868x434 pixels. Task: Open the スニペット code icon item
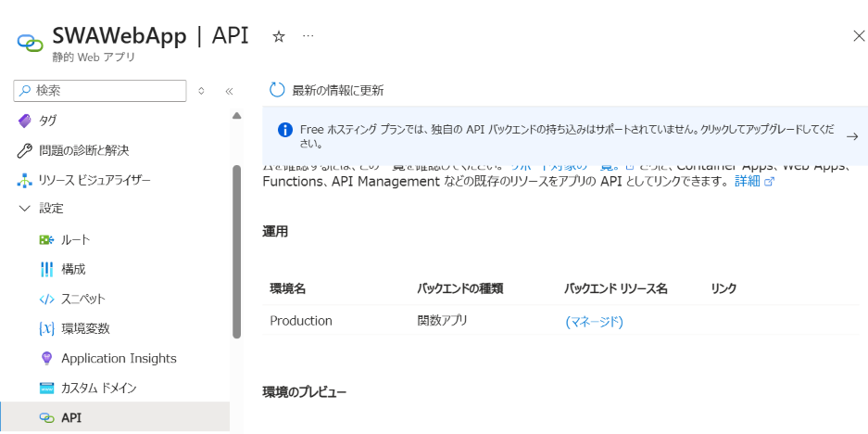83,299
